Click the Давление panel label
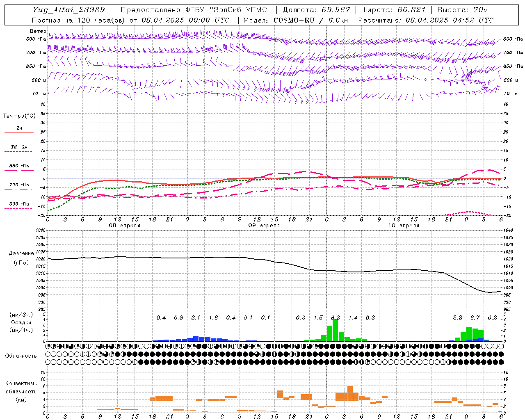 pyautogui.click(x=21, y=253)
